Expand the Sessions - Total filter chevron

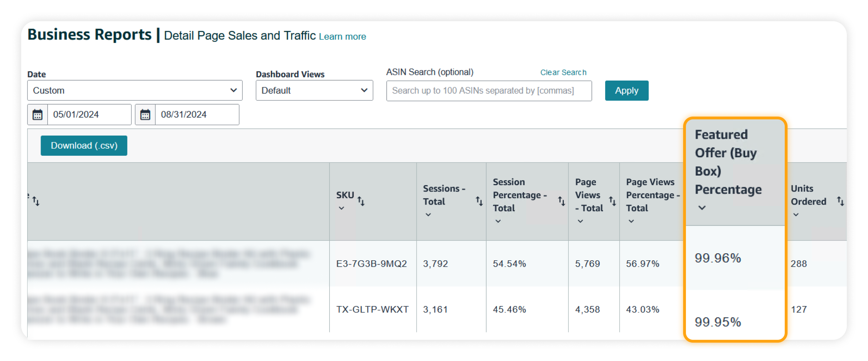click(x=428, y=214)
